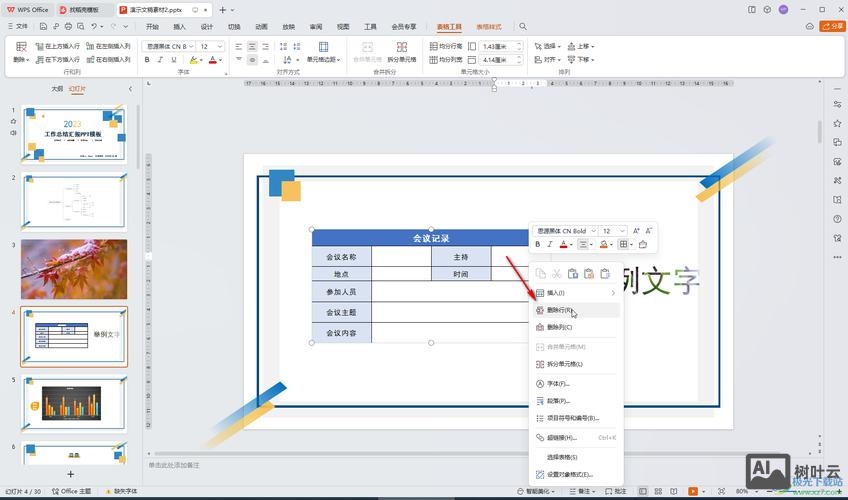This screenshot has height=500, width=848.
Task: Open font size dropdown in floating mini toolbar
Action: [x=622, y=231]
